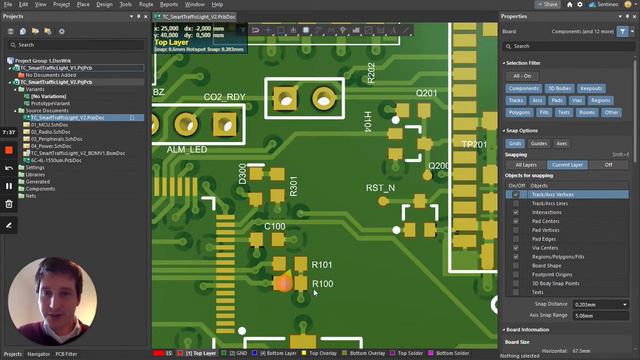640x360 pixels.
Task: Toggle the Pad Vertices snapping checkbox
Action: coord(516,230)
